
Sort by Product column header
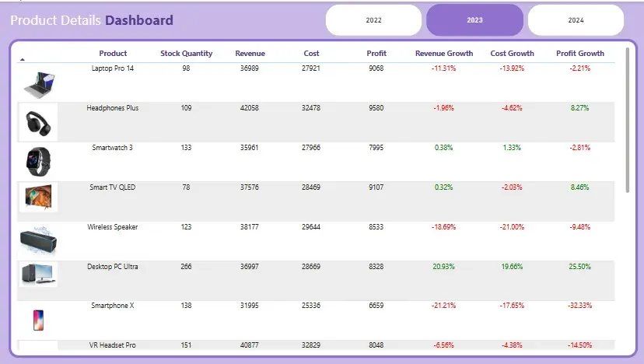pyautogui.click(x=113, y=54)
